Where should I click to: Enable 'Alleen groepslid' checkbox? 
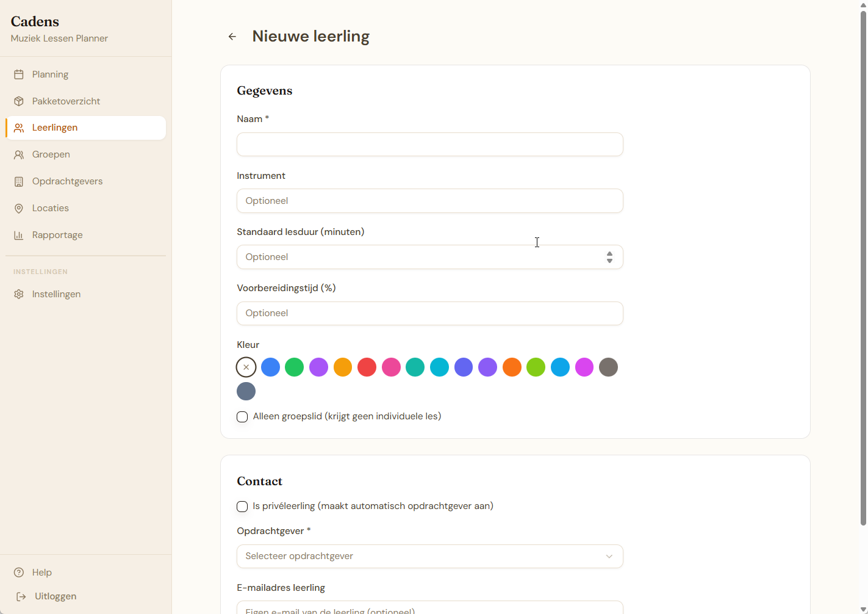242,416
